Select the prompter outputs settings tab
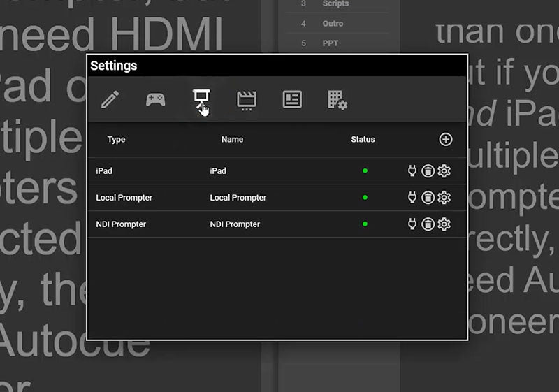This screenshot has height=392, width=559. point(201,100)
